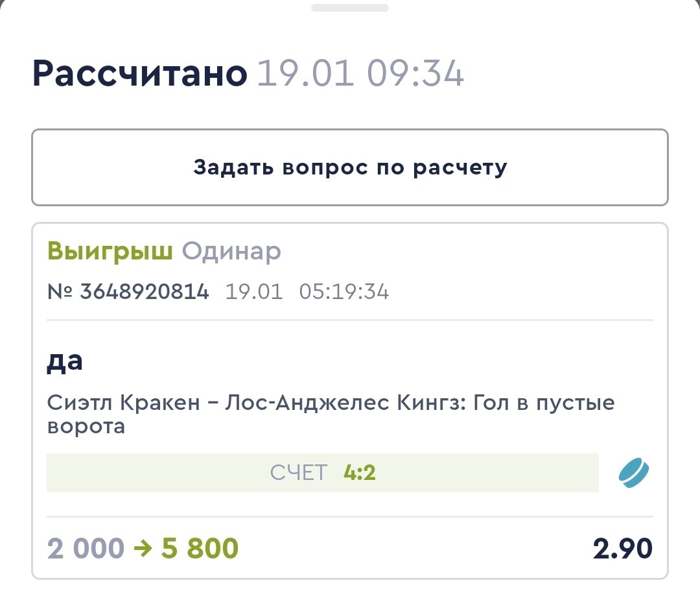This screenshot has height=611, width=700.
Task: Select the "да" outcome text
Action: 65,361
